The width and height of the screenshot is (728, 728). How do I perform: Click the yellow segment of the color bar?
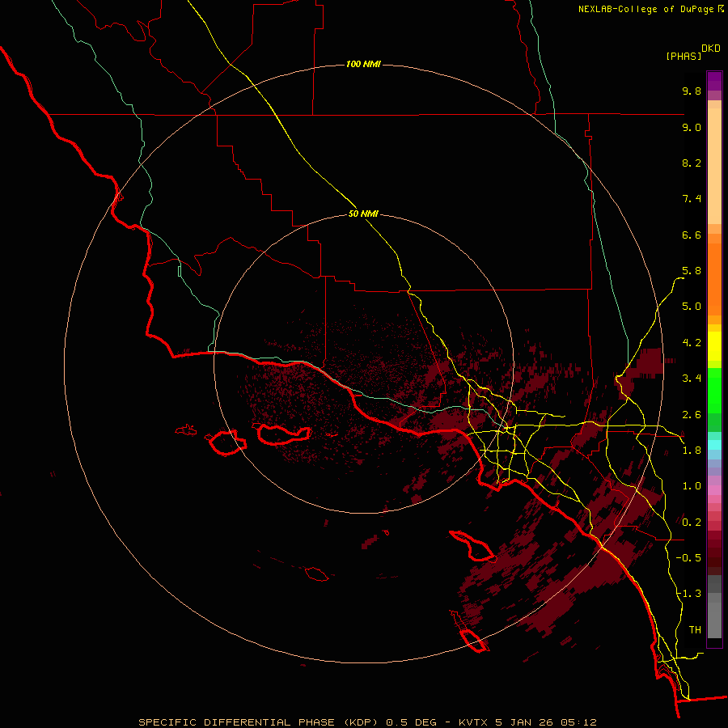(714, 346)
